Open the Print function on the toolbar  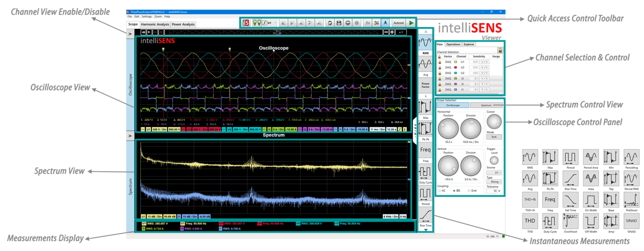tap(348, 23)
